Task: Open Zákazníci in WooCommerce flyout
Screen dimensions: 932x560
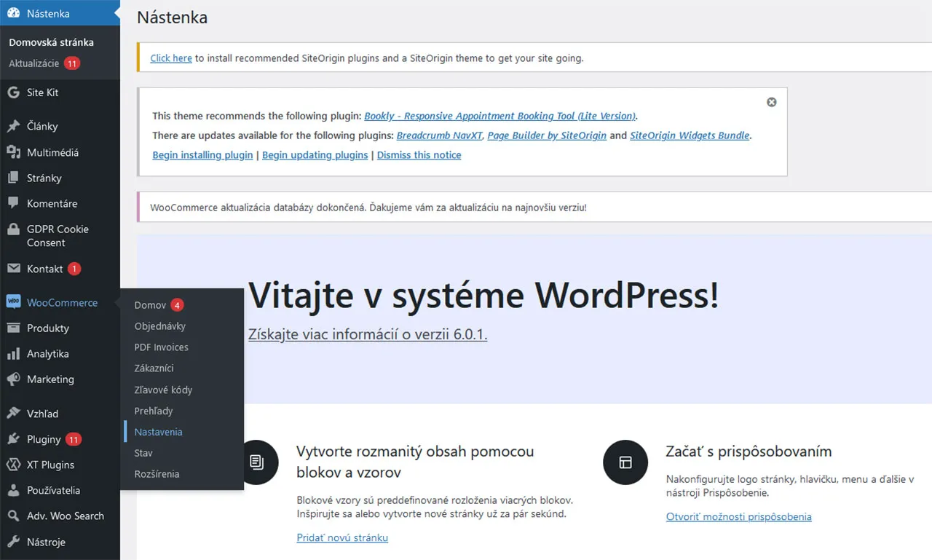Action: tap(154, 368)
